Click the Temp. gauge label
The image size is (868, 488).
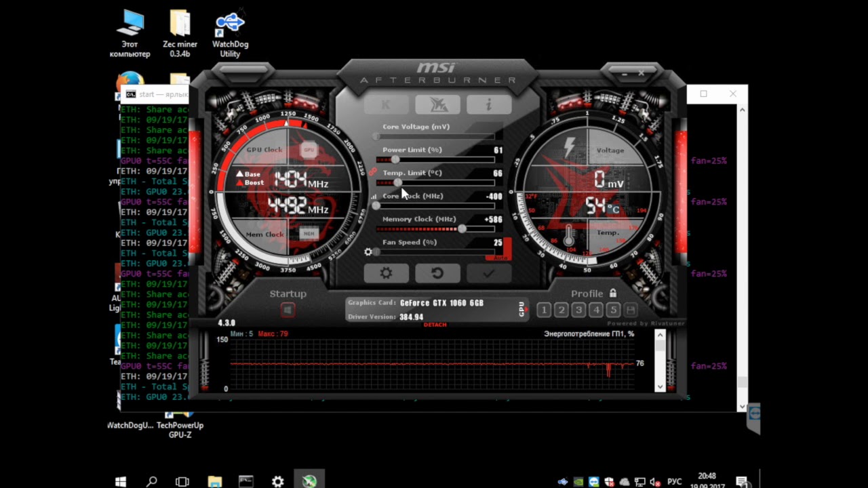608,233
